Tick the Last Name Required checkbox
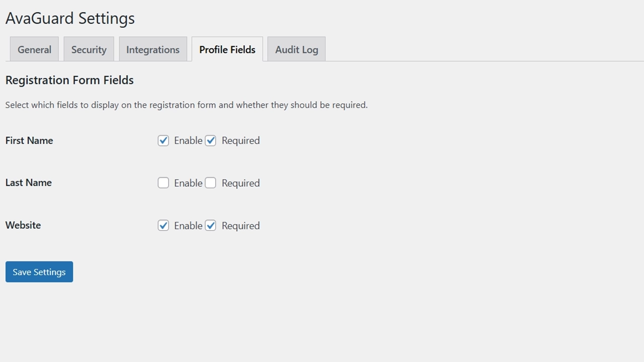Image resolution: width=644 pixels, height=362 pixels. pyautogui.click(x=210, y=183)
